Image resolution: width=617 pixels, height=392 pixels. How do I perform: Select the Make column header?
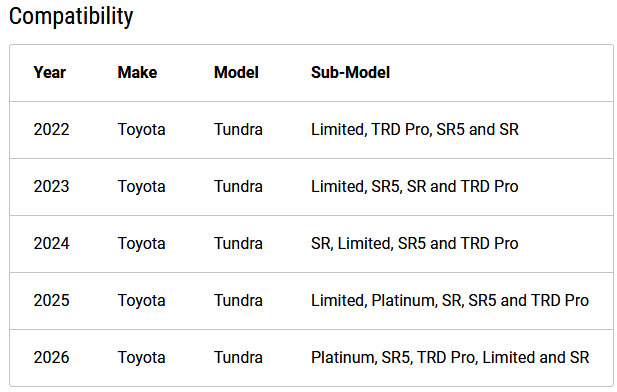(137, 72)
